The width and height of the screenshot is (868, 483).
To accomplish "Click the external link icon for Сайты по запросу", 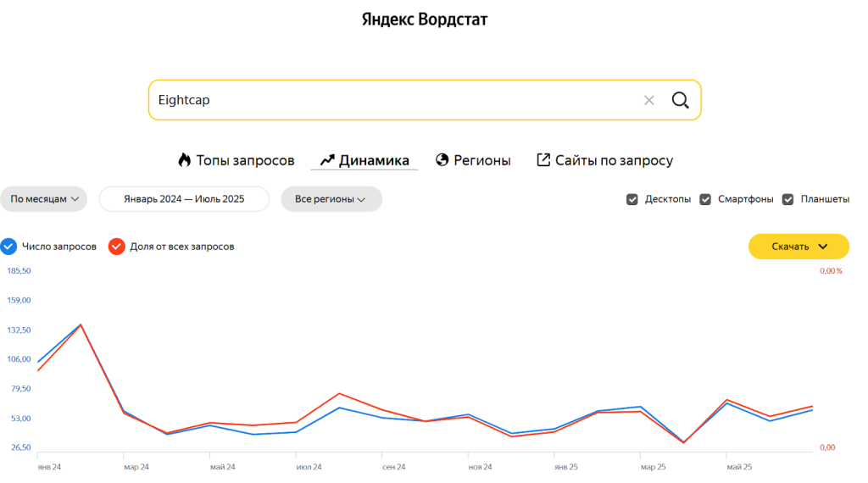I will point(543,160).
